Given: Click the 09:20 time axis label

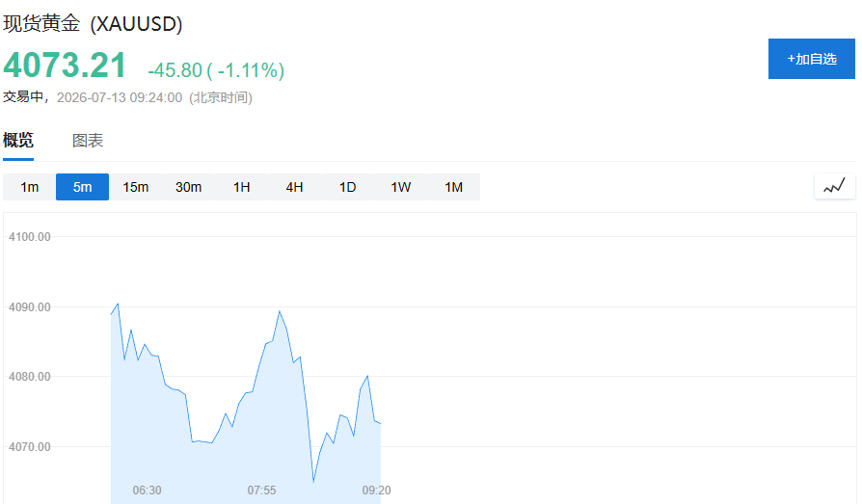Looking at the screenshot, I should point(377,491).
